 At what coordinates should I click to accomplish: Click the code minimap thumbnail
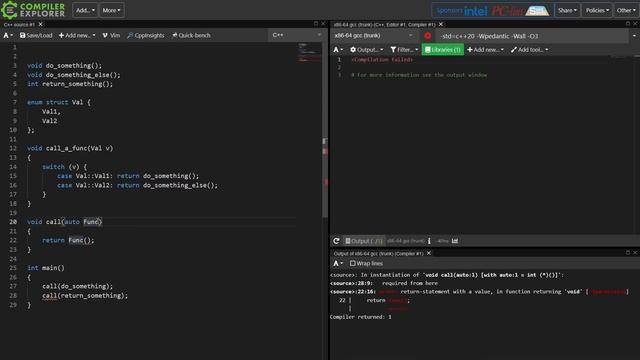[309, 52]
